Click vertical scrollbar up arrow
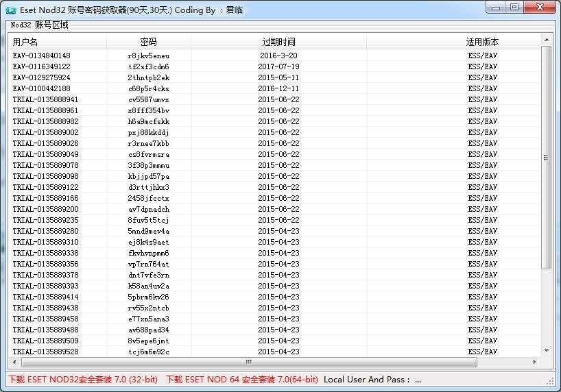 (x=547, y=40)
